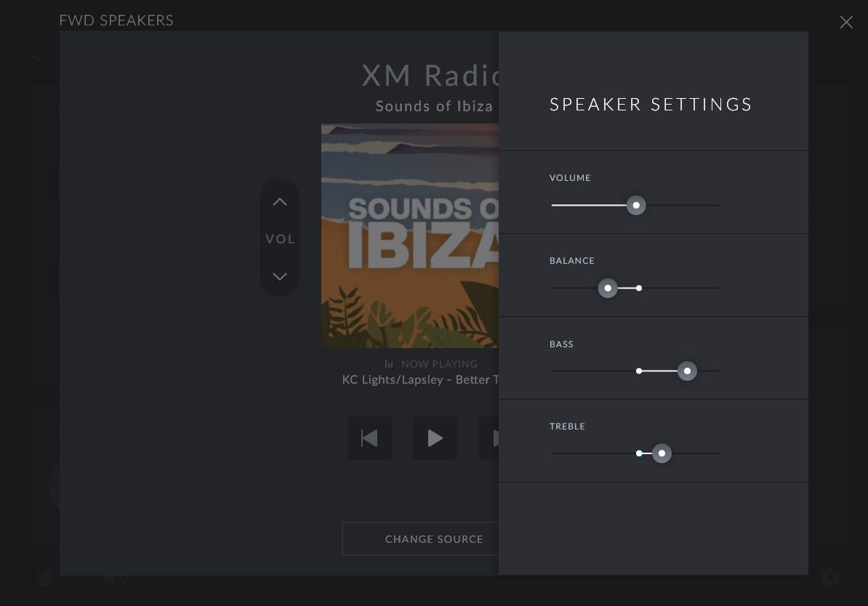868x606 pixels.
Task: Reset treble at its center dot
Action: pos(639,453)
